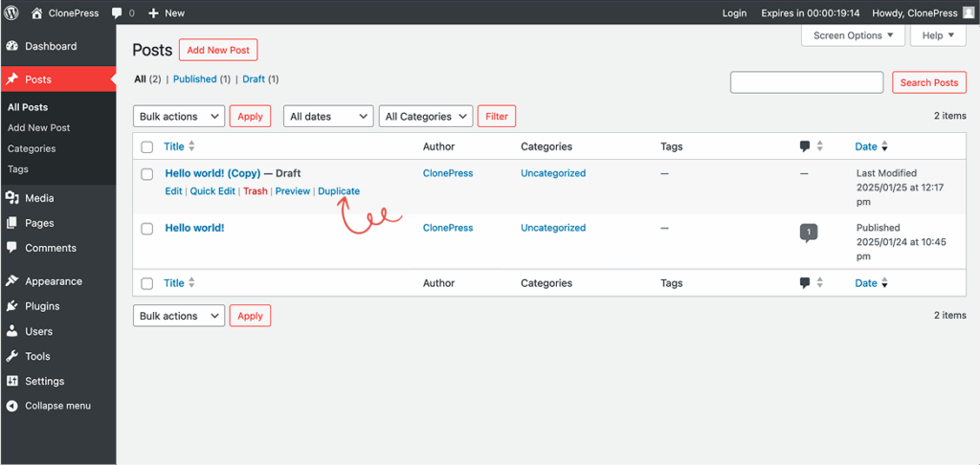Screen dimensions: 980x465
Task: Open the WordPress logo menu
Action: point(12,12)
